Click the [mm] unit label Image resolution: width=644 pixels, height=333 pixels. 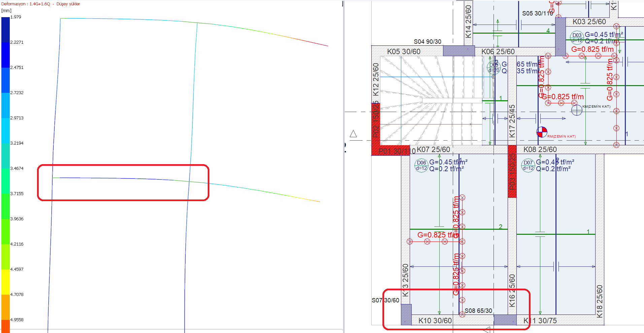point(6,11)
